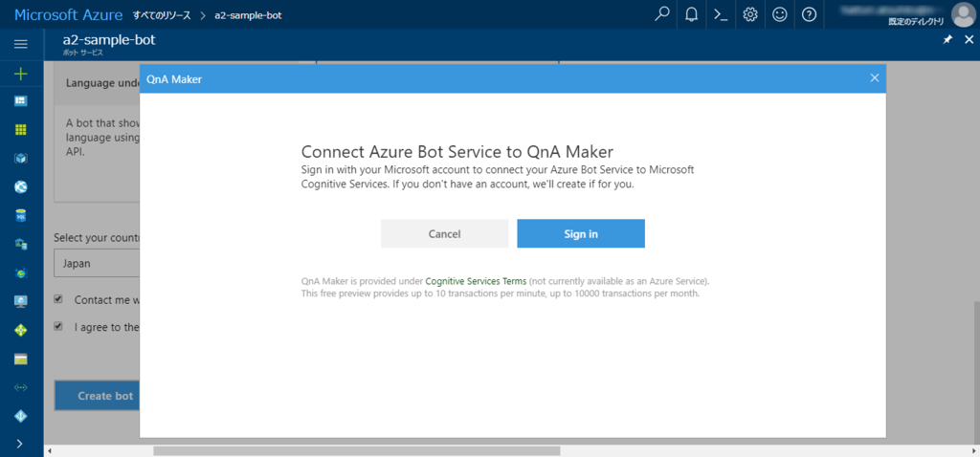Launch Cloud Shell from the top bar
This screenshot has height=457, width=980.
(721, 14)
